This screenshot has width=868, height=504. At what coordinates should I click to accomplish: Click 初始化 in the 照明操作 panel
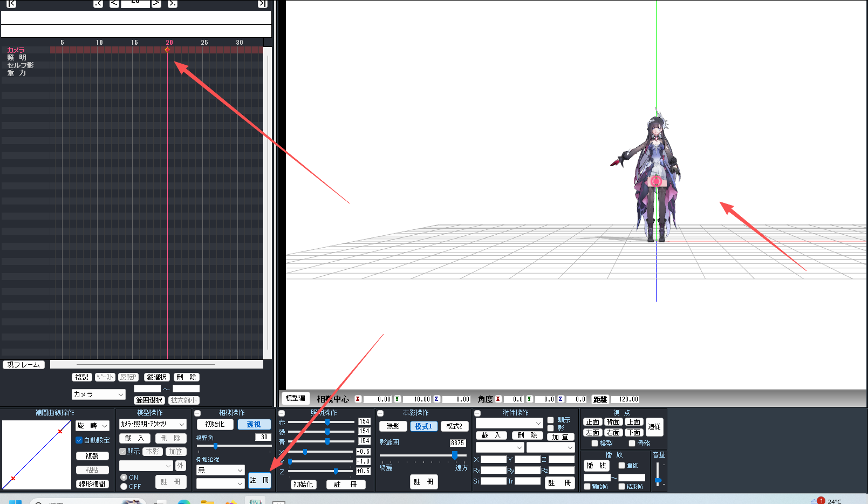303,485
